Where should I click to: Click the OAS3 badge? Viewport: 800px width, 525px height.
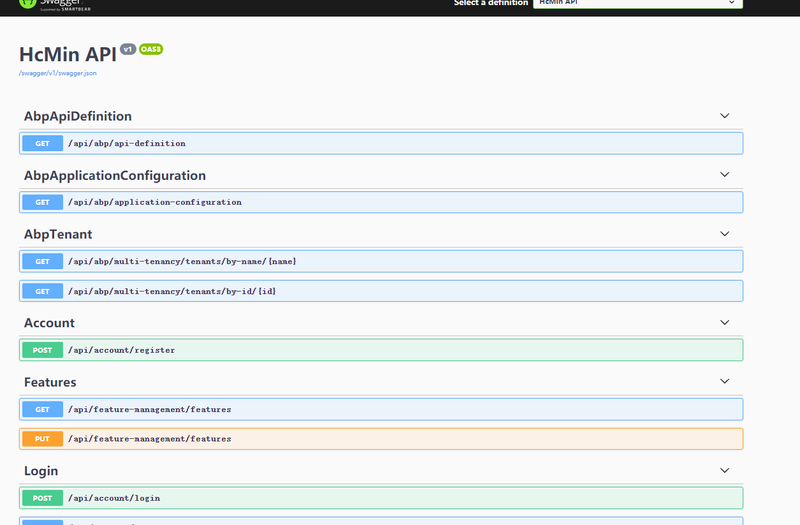(151, 49)
